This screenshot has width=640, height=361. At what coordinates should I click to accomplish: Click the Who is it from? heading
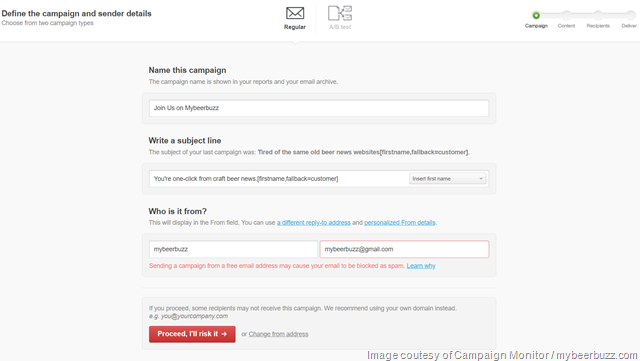(x=178, y=211)
